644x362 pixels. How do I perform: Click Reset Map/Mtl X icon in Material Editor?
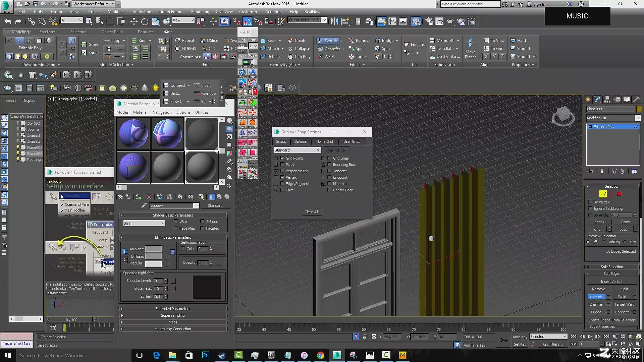(x=149, y=197)
